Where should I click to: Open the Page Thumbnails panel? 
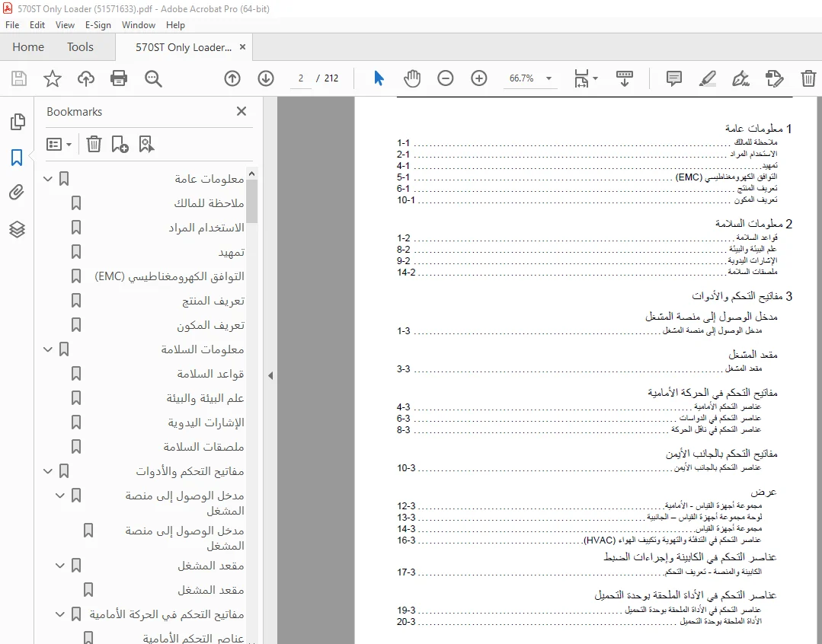(x=18, y=122)
